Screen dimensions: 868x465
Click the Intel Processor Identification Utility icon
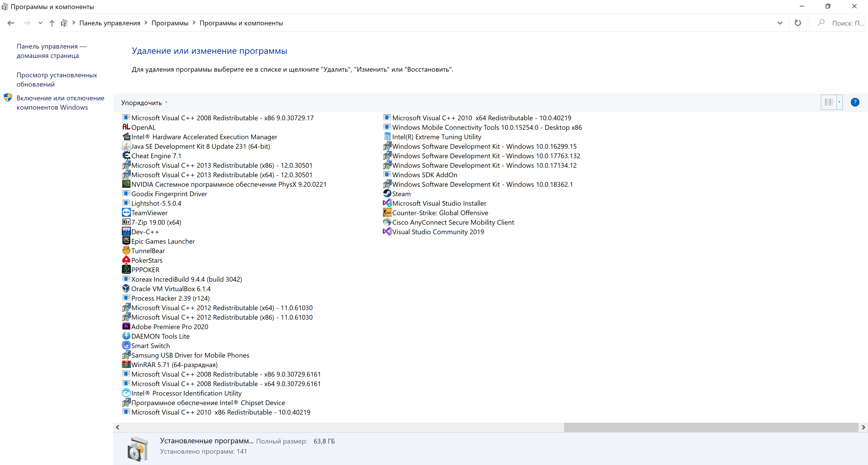[126, 393]
